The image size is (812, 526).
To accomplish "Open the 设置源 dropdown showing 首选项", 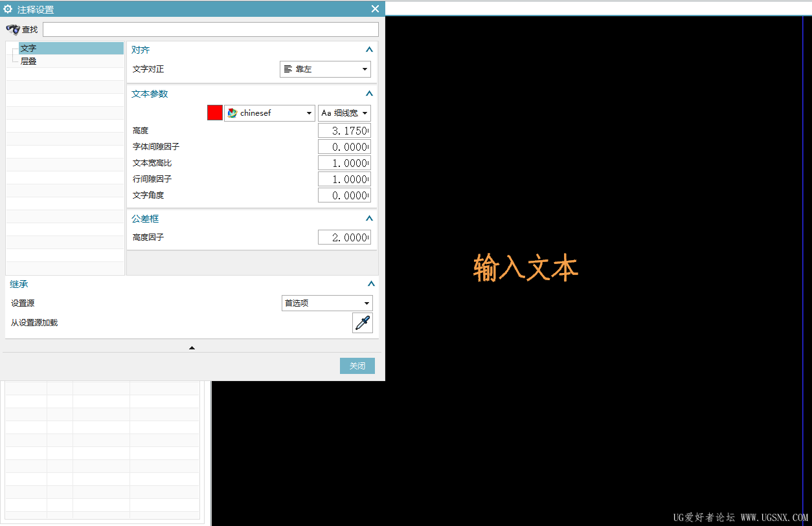I will click(x=367, y=303).
